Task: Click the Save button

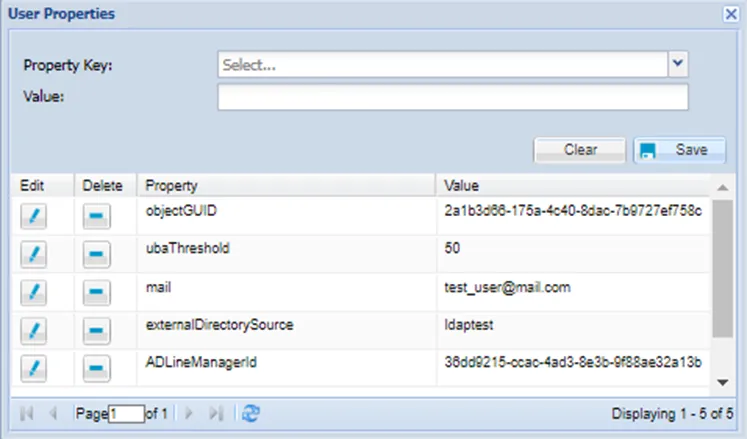Action: 680,150
